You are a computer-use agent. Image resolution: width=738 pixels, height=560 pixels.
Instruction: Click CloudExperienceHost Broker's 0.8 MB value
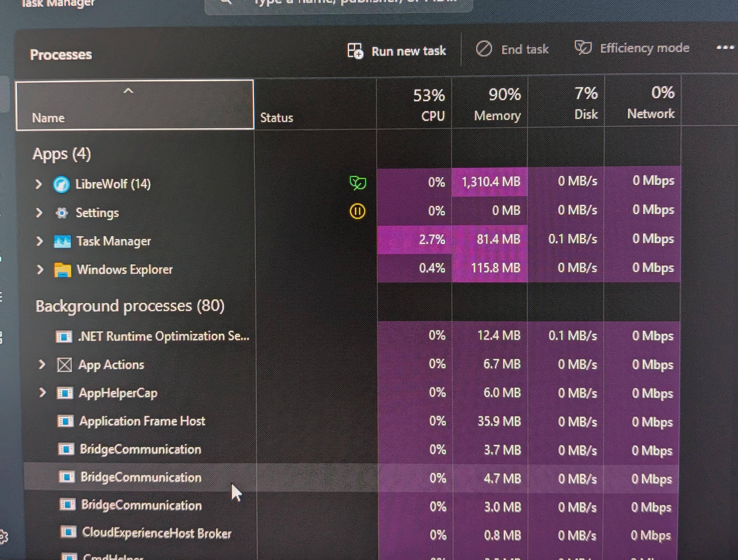(502, 535)
